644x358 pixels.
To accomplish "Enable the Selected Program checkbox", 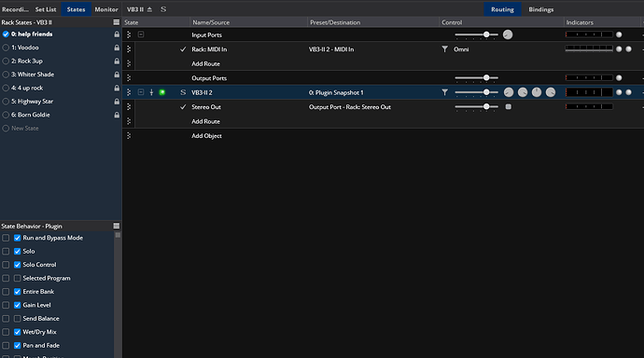I will [x=17, y=278].
